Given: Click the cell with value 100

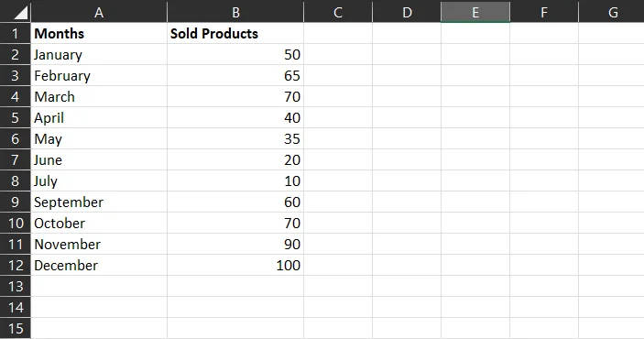Looking at the screenshot, I should pos(235,265).
